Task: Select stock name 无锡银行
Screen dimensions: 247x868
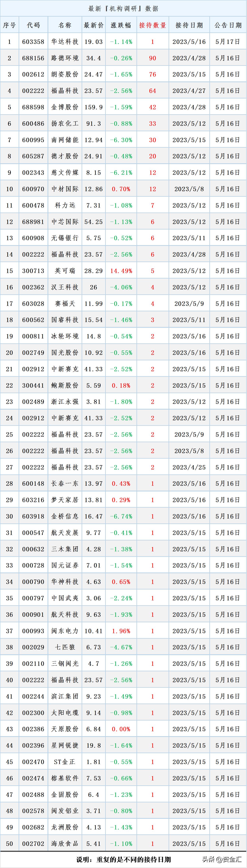Action: 65,238
